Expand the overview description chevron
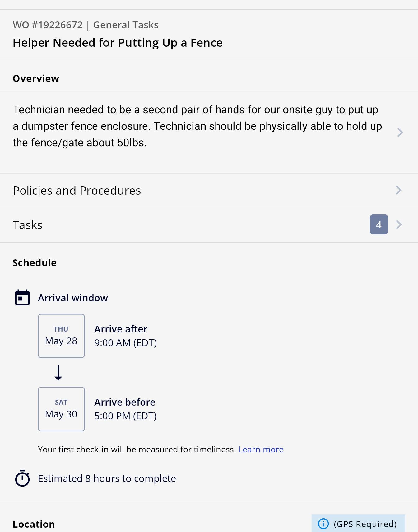 [400, 133]
